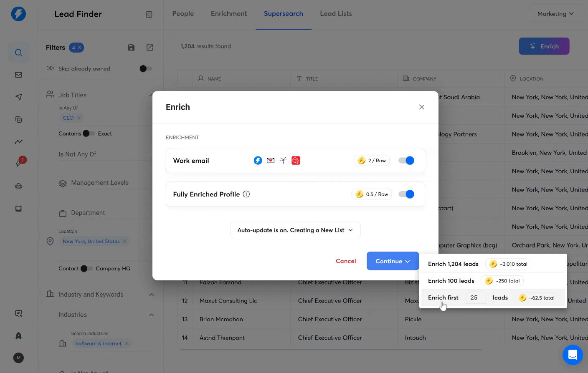
Task: Disable the Work email enrichment toggle
Action: coord(406,160)
